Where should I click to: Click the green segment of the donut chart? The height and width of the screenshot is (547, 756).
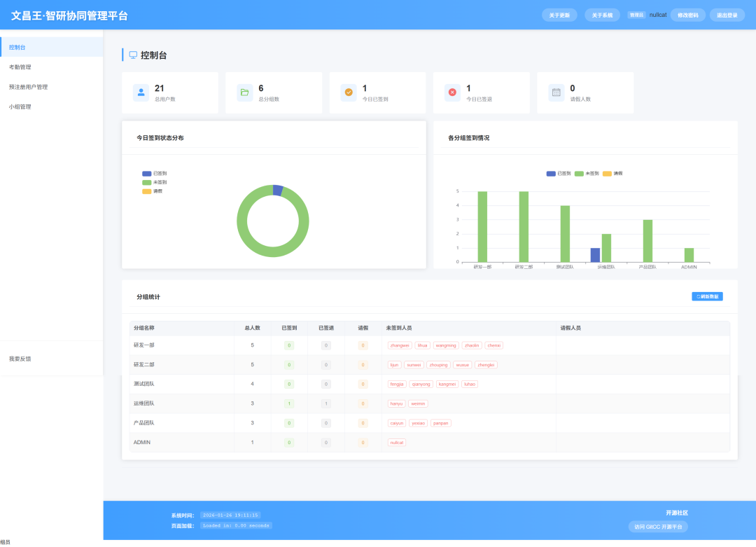tap(273, 252)
